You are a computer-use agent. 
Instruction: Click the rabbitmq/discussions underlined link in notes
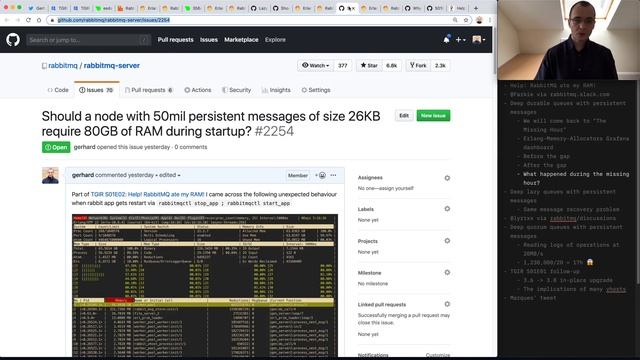[x=582, y=219]
